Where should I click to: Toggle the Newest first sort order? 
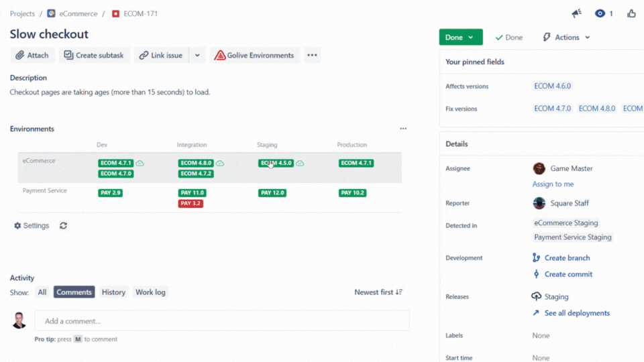click(x=378, y=292)
